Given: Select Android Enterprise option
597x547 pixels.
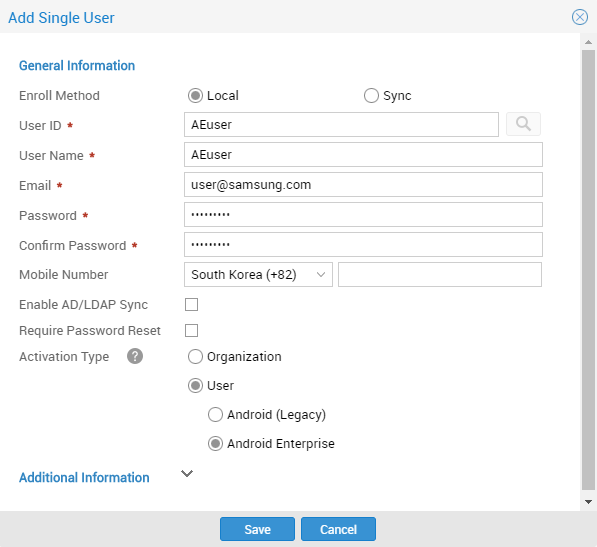Looking at the screenshot, I should click(x=215, y=443).
